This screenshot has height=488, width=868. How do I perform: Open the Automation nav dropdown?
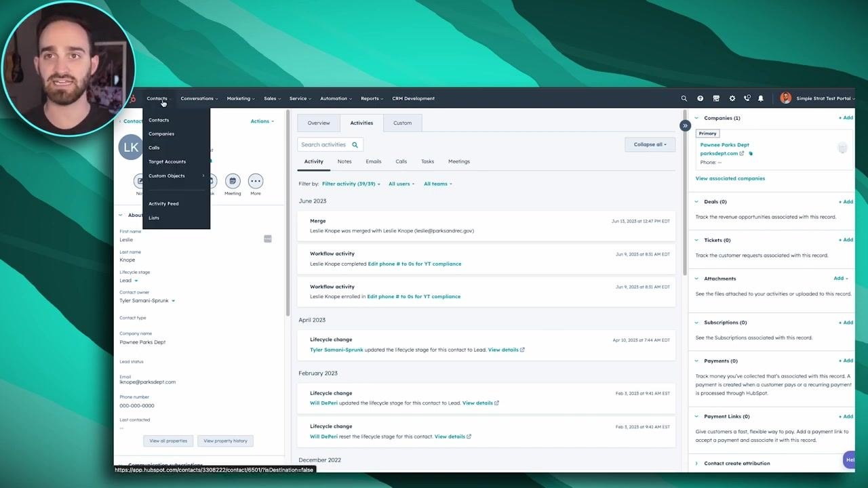(x=336, y=98)
